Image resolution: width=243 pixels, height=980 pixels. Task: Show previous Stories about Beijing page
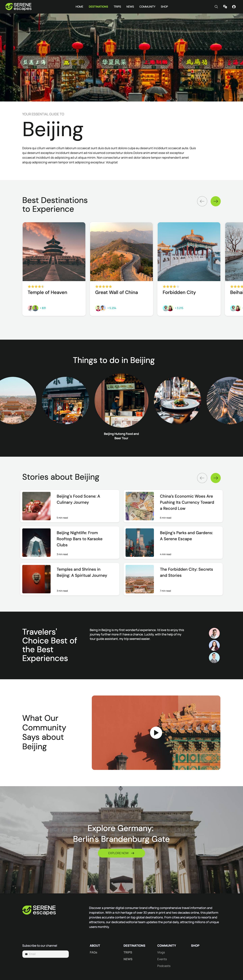[x=202, y=478]
